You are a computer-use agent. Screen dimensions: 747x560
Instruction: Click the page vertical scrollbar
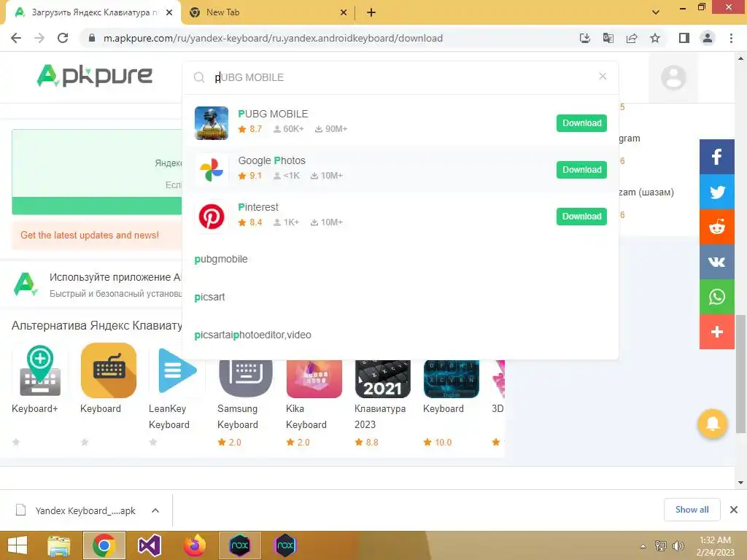tap(740, 373)
